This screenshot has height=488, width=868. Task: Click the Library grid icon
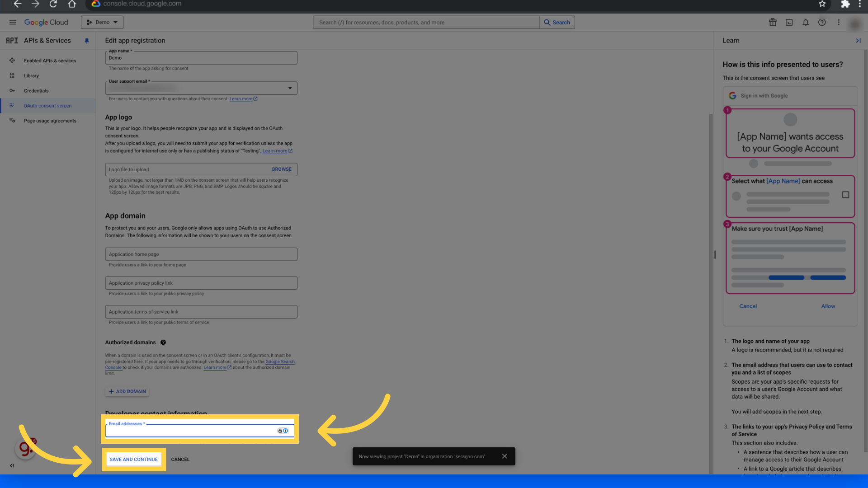tap(12, 75)
